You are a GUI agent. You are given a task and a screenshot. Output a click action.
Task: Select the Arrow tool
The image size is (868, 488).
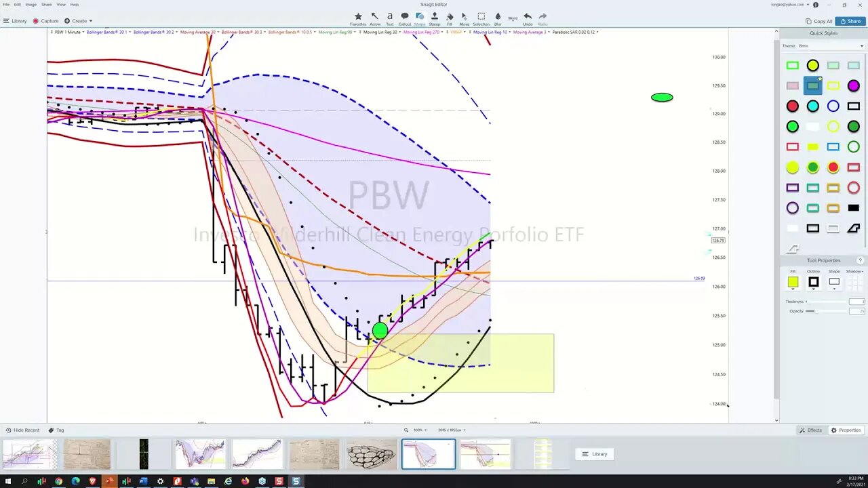click(x=375, y=18)
